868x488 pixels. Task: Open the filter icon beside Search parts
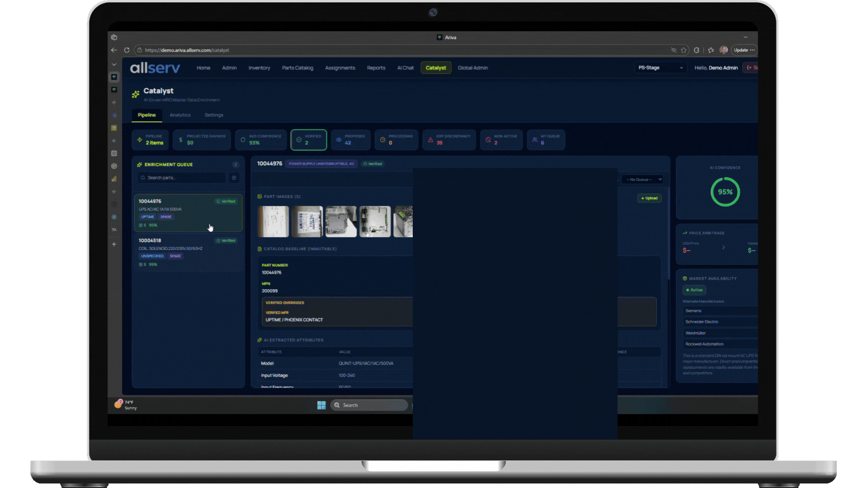tap(234, 178)
